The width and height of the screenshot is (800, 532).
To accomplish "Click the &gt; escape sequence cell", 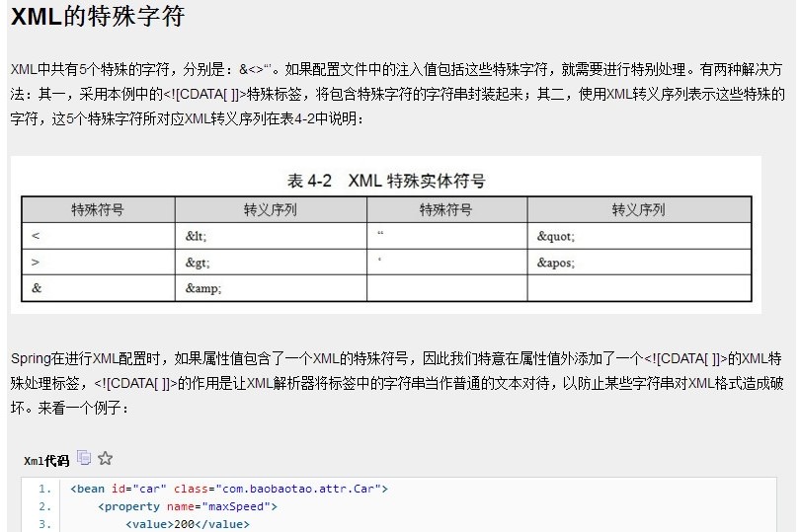I will click(x=271, y=263).
